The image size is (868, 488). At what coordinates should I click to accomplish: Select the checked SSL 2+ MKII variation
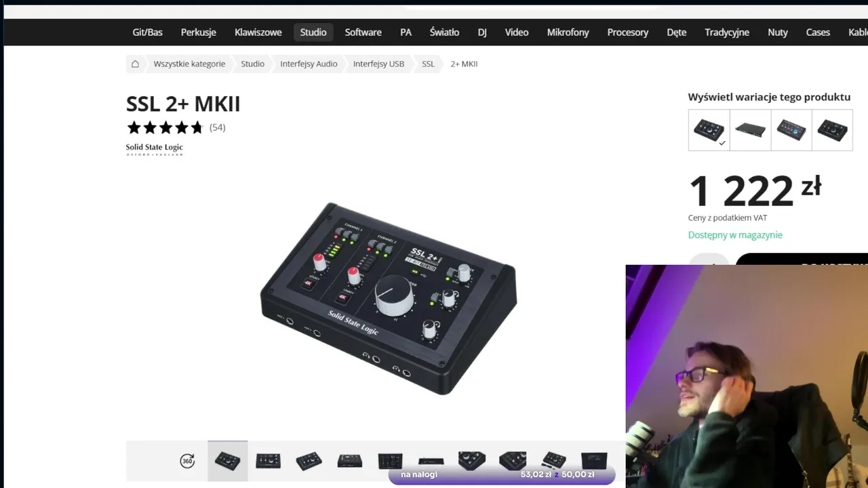709,130
